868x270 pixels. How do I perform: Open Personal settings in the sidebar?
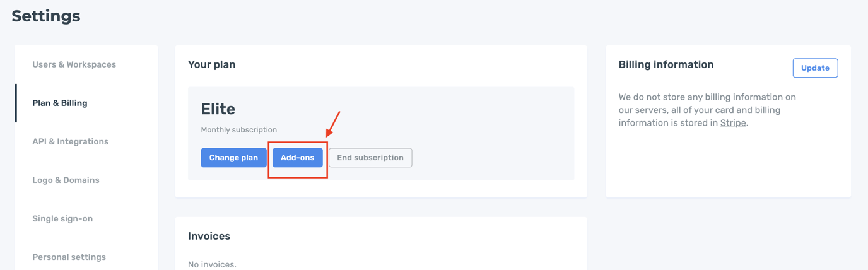(x=69, y=257)
